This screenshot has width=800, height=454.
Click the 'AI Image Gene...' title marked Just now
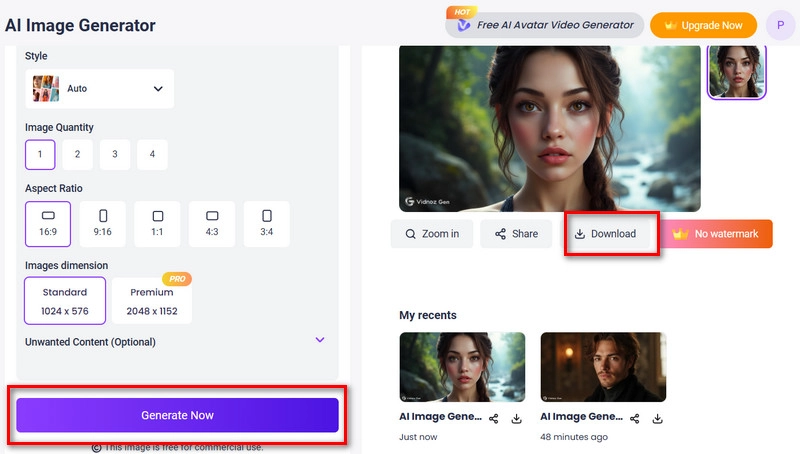tap(440, 416)
